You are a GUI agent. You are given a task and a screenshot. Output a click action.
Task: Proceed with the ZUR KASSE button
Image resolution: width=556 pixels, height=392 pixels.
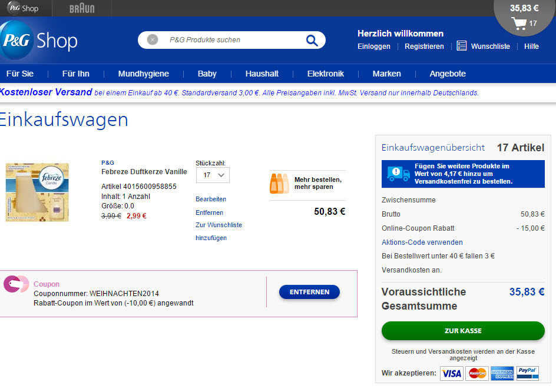(463, 331)
